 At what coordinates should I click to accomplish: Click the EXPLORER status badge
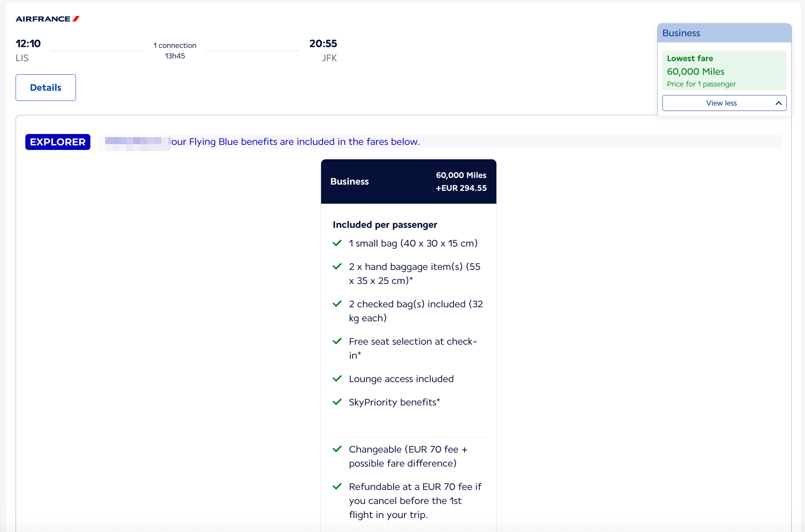click(x=58, y=142)
